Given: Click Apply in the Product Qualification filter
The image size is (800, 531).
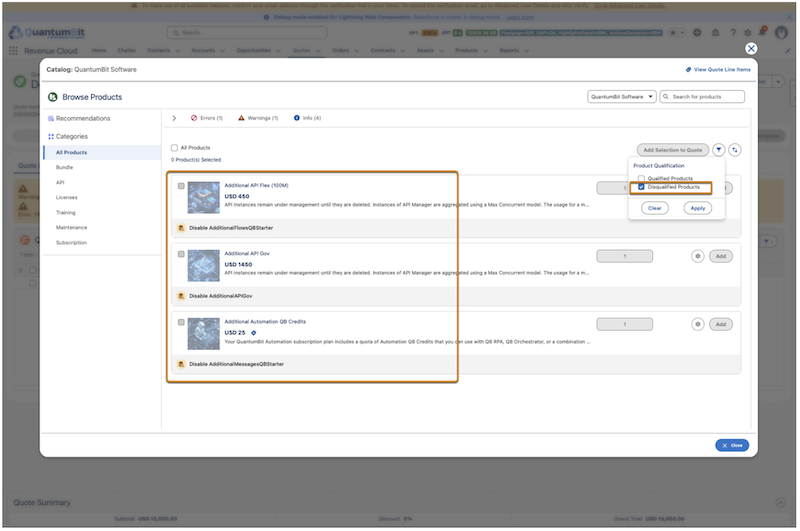Looking at the screenshot, I should pos(697,208).
